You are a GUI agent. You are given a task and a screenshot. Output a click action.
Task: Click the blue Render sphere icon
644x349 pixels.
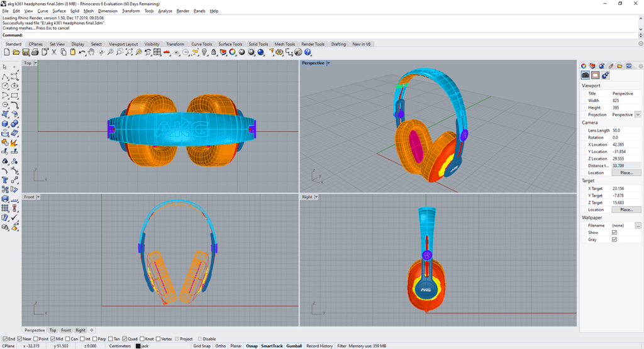261,52
